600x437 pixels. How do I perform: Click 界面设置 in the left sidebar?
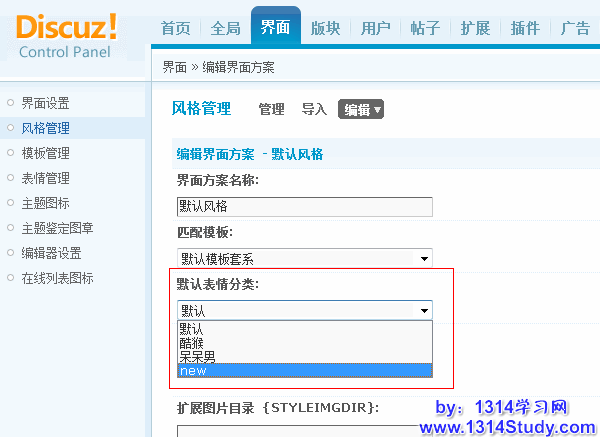45,103
